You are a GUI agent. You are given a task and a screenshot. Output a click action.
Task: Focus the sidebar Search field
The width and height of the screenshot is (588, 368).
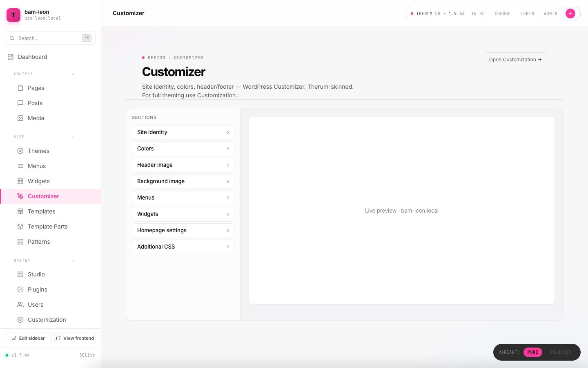tap(50, 38)
